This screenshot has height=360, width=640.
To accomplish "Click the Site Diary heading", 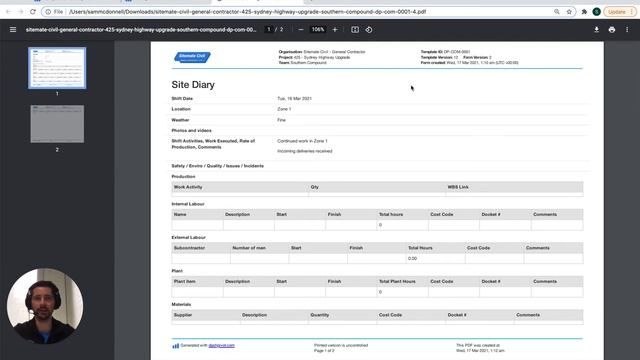I will (193, 84).
